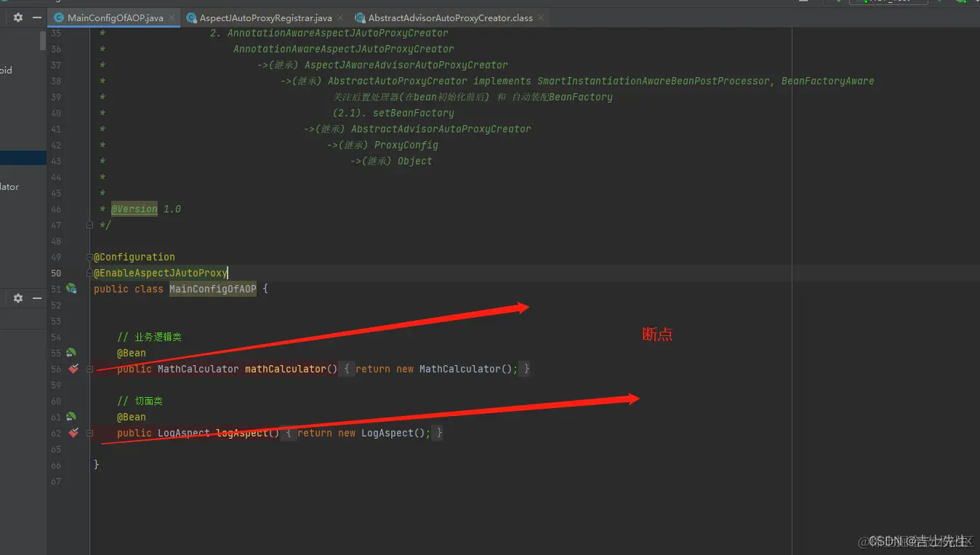Toggle the breakpoint on line 56

[x=73, y=369]
